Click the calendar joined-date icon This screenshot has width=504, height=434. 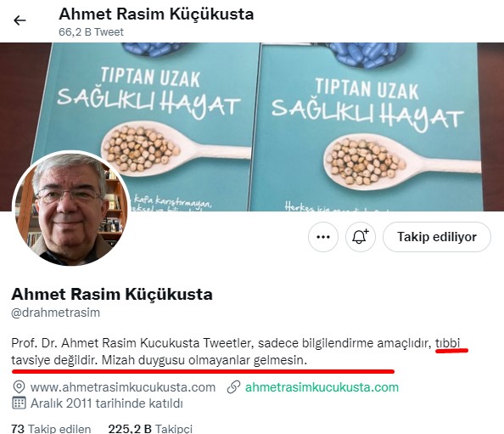pyautogui.click(x=19, y=403)
